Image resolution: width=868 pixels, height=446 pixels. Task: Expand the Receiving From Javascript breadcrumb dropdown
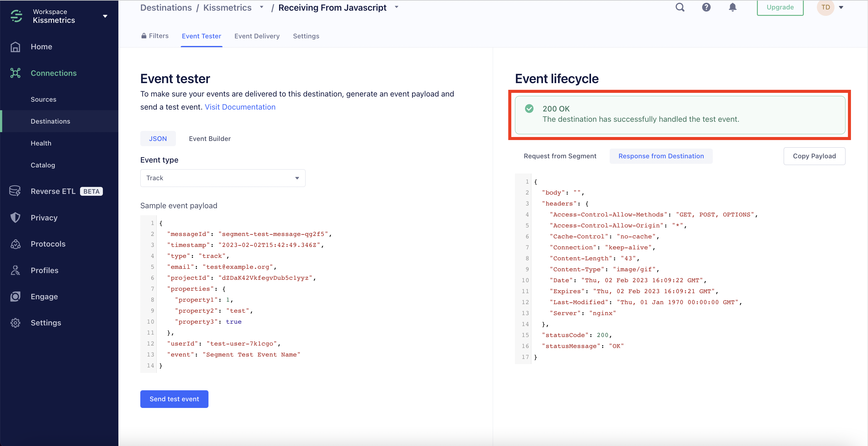point(397,7)
